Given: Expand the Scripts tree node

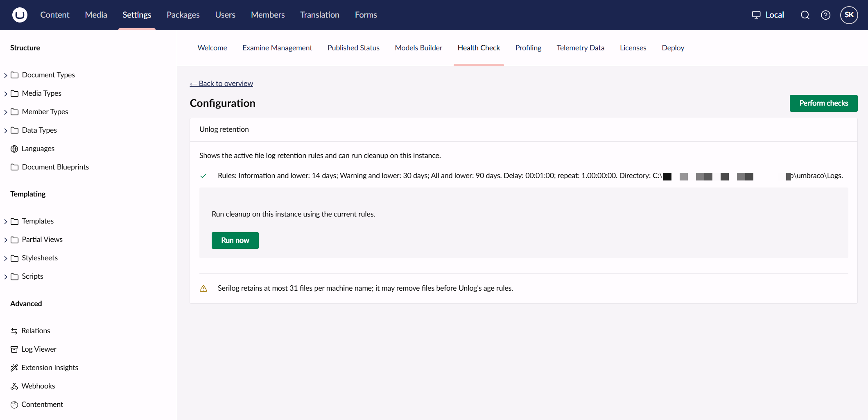Looking at the screenshot, I should coord(6,277).
